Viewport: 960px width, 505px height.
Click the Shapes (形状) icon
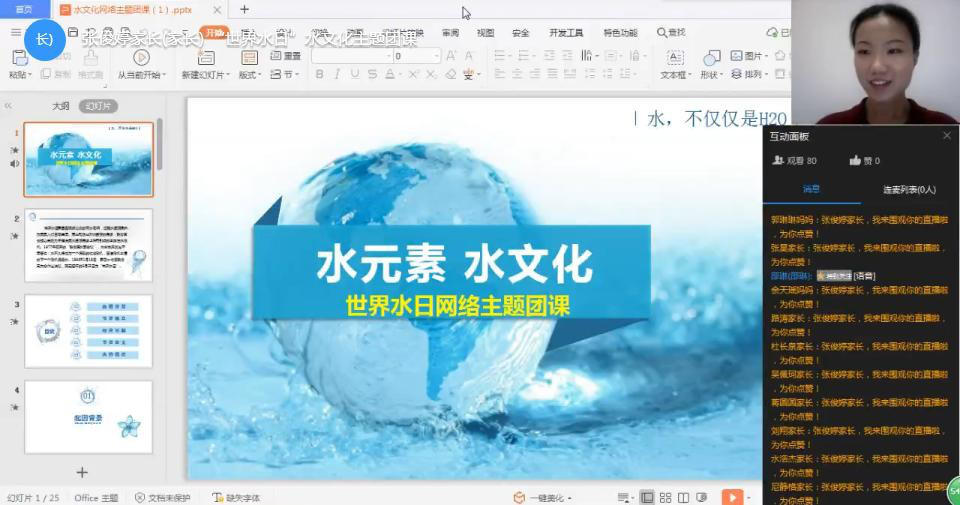[x=709, y=58]
